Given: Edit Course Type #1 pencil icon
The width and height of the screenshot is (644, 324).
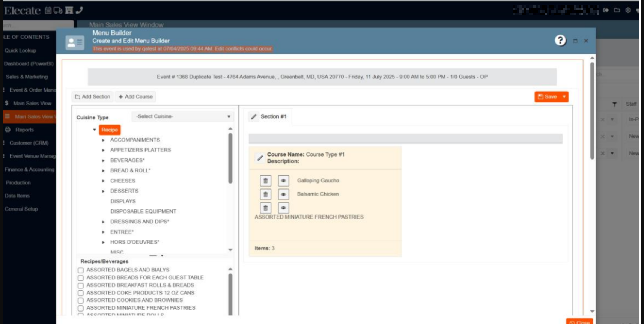Looking at the screenshot, I should 260,158.
